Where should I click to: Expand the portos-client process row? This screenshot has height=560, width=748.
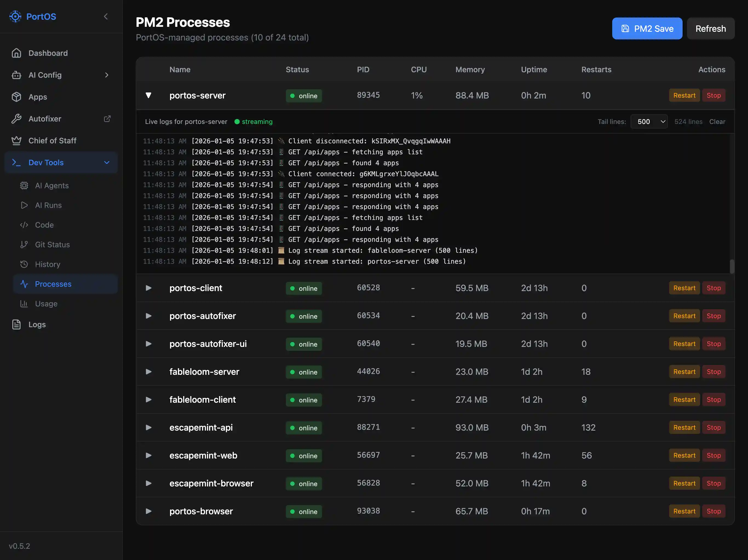click(x=148, y=288)
